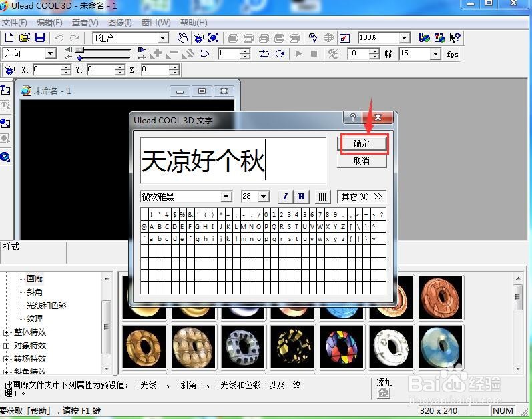Click the vertical text spacing icon in dialog

pos(322,197)
